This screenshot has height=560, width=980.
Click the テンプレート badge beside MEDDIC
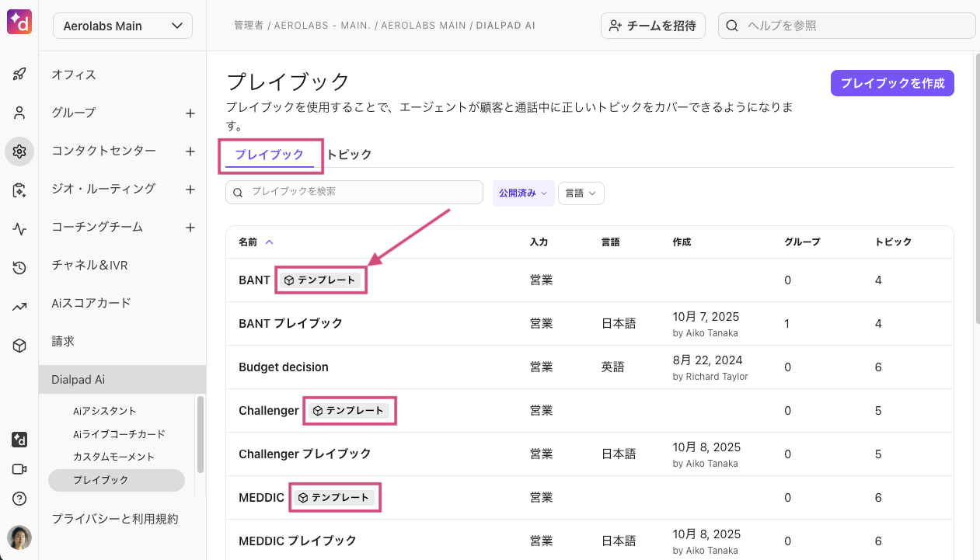335,498
